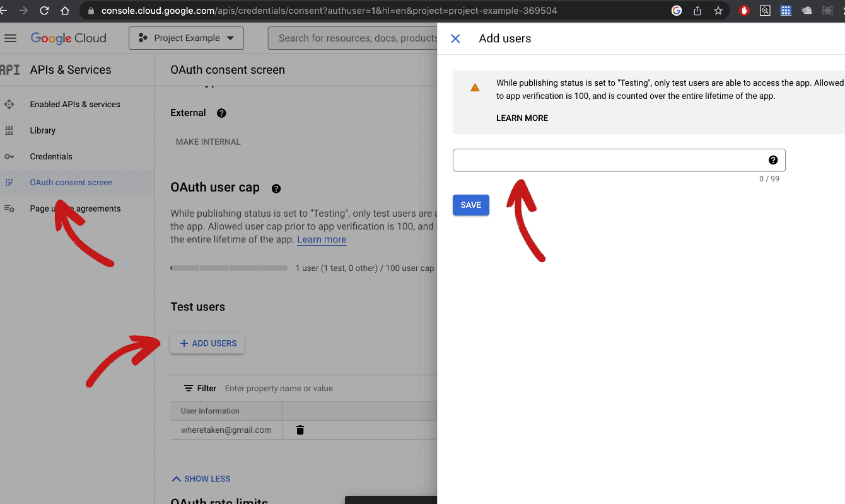The width and height of the screenshot is (845, 504).
Task: Delete test user wheretaken@gmail.com with the trash icon
Action: tap(300, 430)
